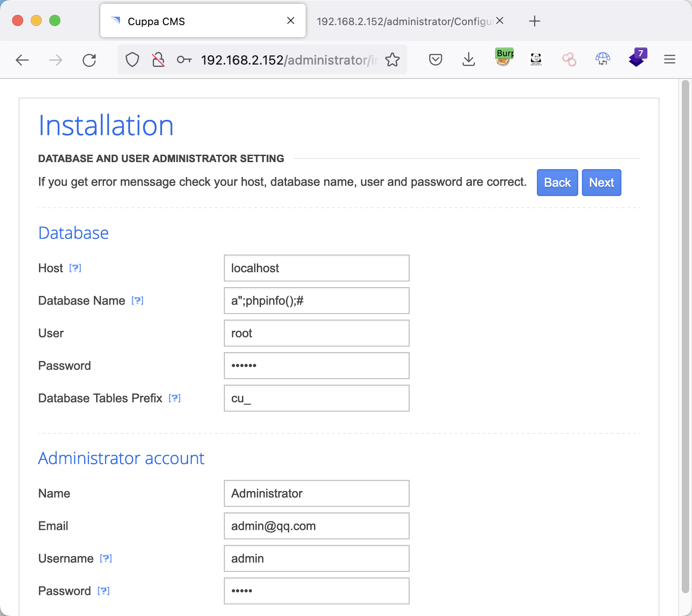Viewport: 692px width, 616px height.
Task: Switch to the 192.168.2.152 Configuration tab
Action: point(403,21)
